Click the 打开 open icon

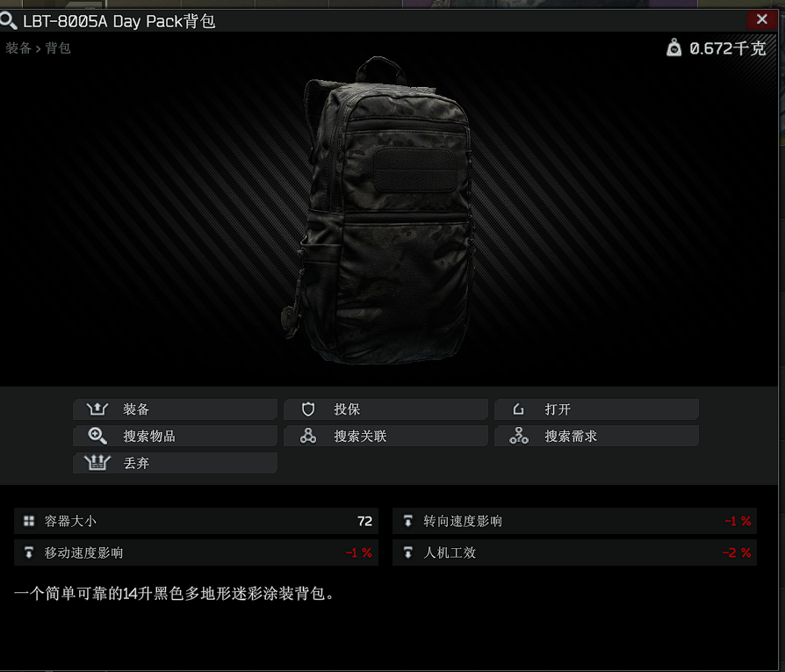[519, 409]
